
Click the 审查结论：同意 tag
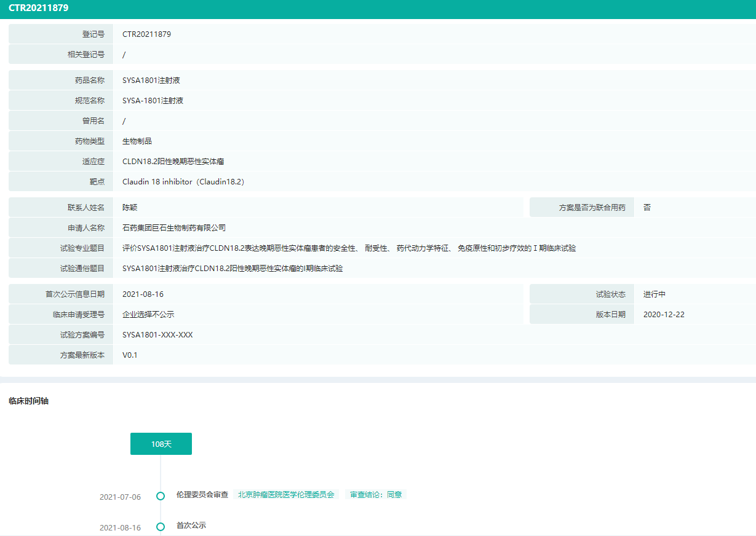tap(376, 495)
